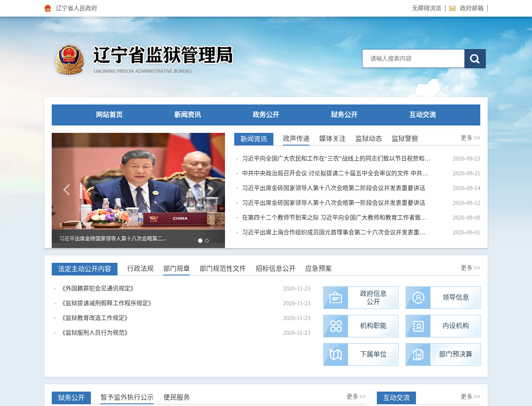
Task: Click 更多 link beside 应急预案 tabs
Action: [470, 268]
